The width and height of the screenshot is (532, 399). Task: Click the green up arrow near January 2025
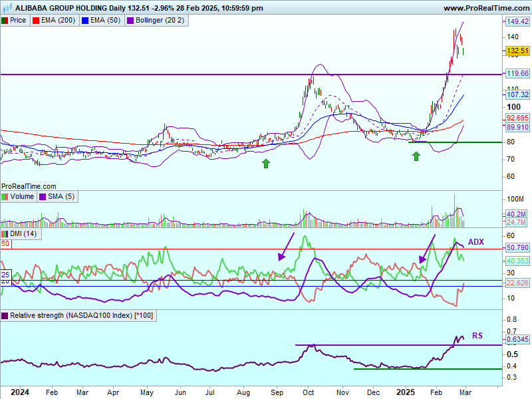[416, 156]
